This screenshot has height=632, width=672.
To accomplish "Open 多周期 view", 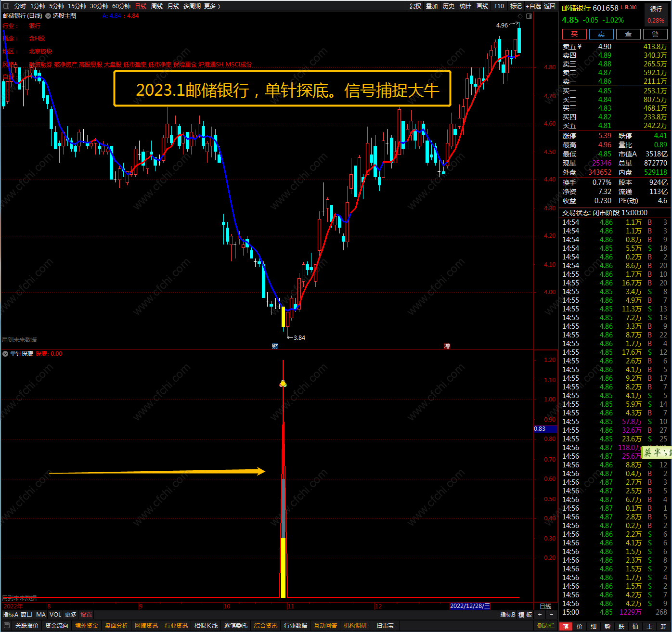I will point(192,6).
